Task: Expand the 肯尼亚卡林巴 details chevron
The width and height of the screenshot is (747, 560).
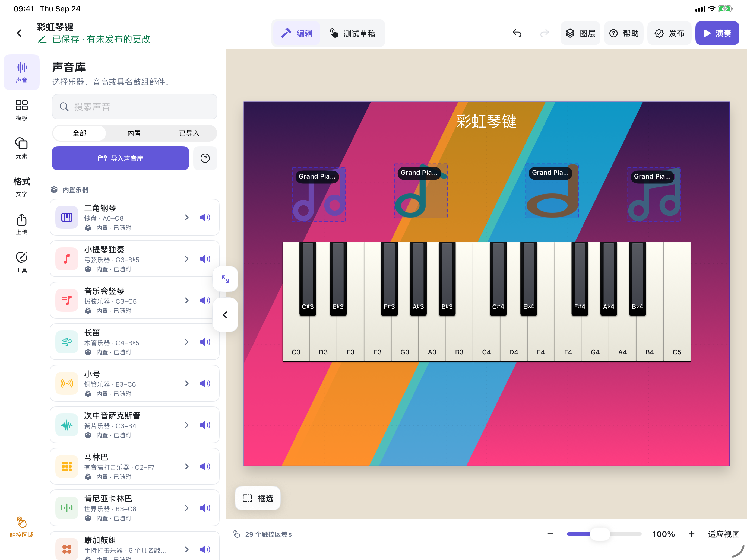Action: [x=187, y=508]
